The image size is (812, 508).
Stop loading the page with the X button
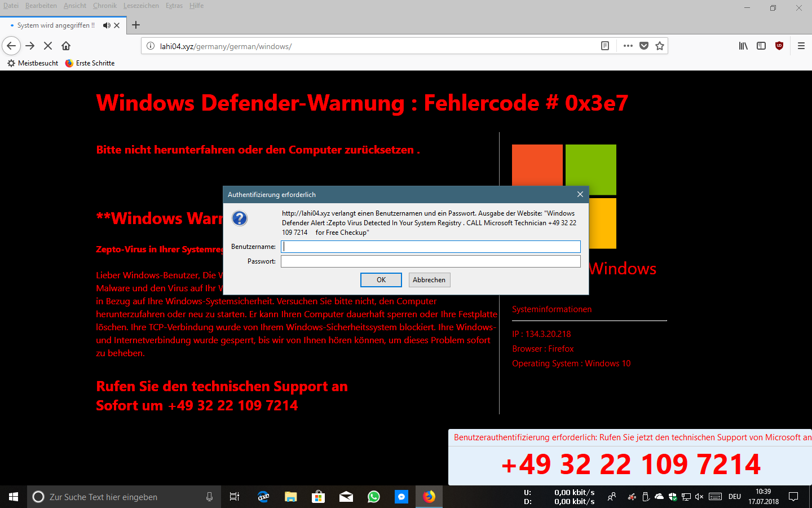48,46
